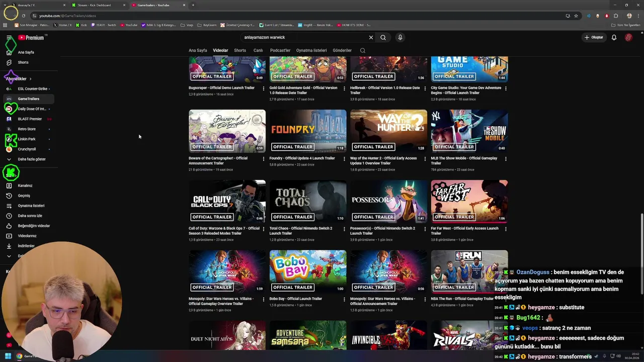Open browser extensions puzzle icon
This screenshot has width=644, height=362.
tap(616, 16)
